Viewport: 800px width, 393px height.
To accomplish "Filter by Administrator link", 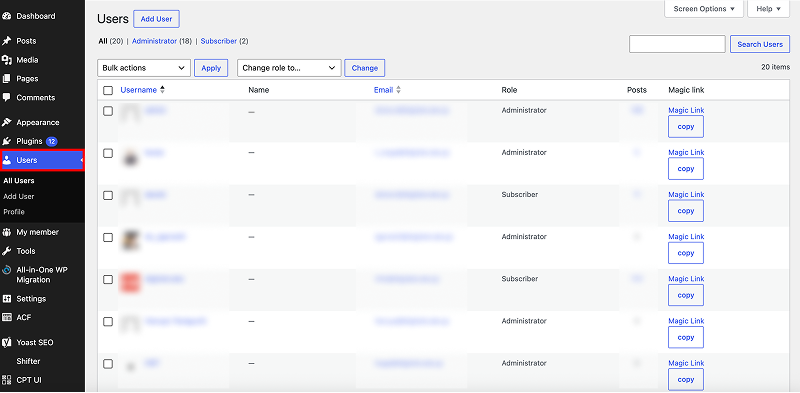I will (155, 41).
